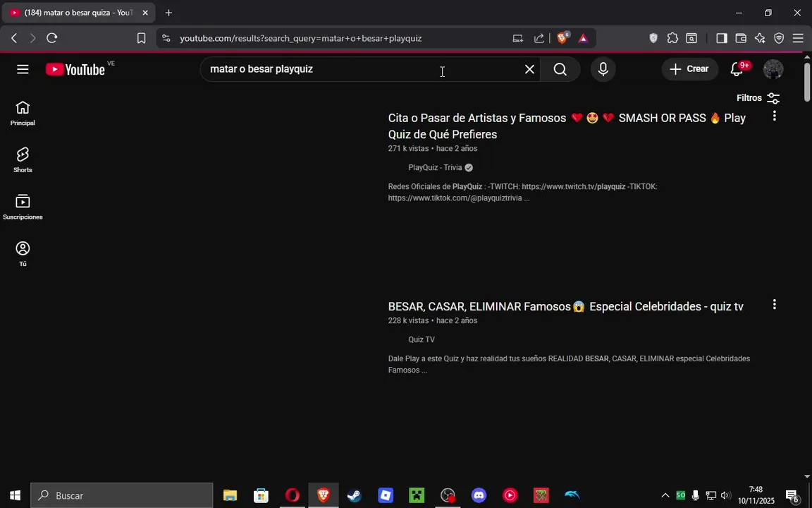View site information icon in address bar
The height and width of the screenshot is (508, 812).
point(166,38)
